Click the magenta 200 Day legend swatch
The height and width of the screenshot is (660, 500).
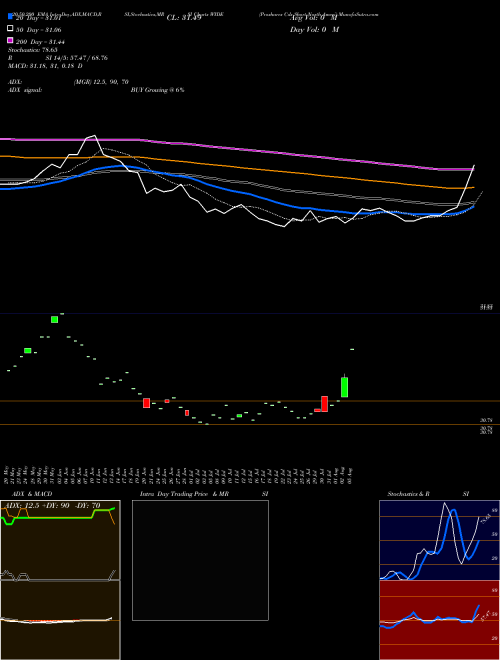[10, 40]
